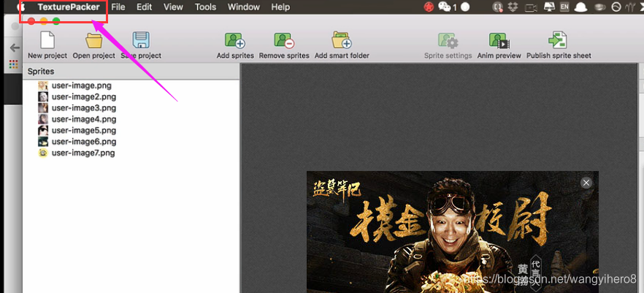This screenshot has height=293, width=644.
Task: Click the Sprites panel header
Action: pos(131,72)
